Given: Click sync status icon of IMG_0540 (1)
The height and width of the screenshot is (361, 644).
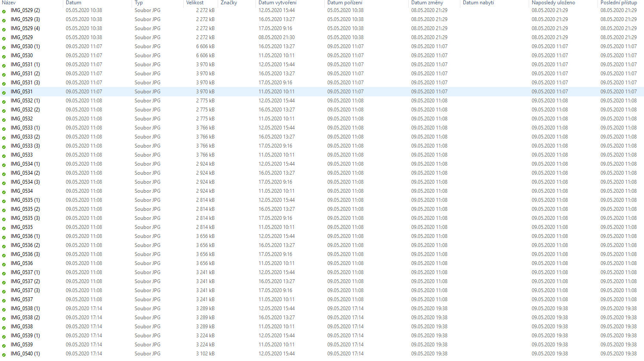Looking at the screenshot, I should point(4,354).
